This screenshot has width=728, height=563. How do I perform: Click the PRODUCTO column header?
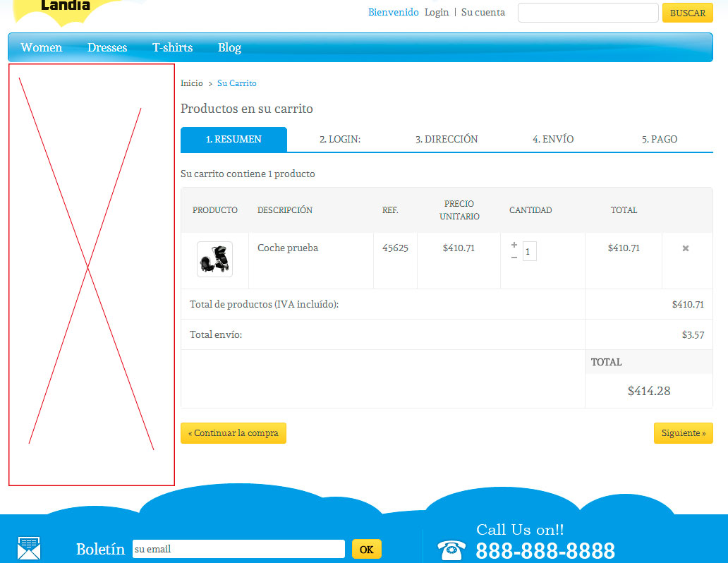[x=215, y=210]
